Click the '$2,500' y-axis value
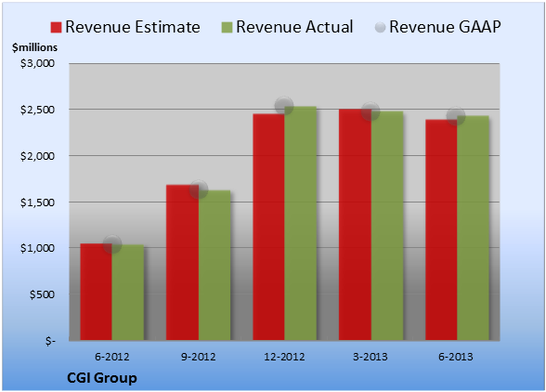 (37, 110)
